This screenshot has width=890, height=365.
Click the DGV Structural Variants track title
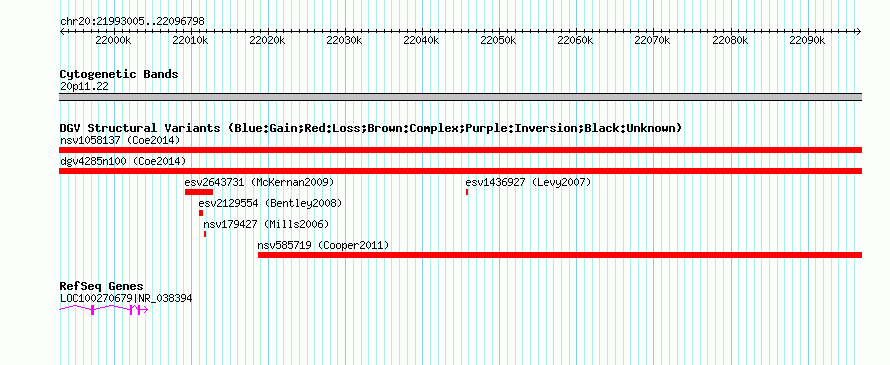[371, 128]
